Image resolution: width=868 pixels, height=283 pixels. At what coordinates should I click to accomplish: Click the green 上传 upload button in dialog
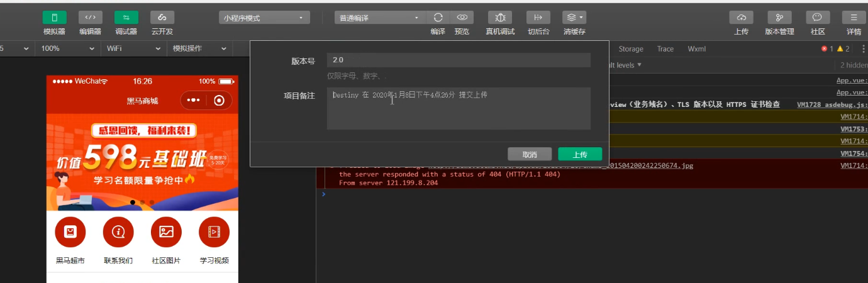tap(580, 154)
